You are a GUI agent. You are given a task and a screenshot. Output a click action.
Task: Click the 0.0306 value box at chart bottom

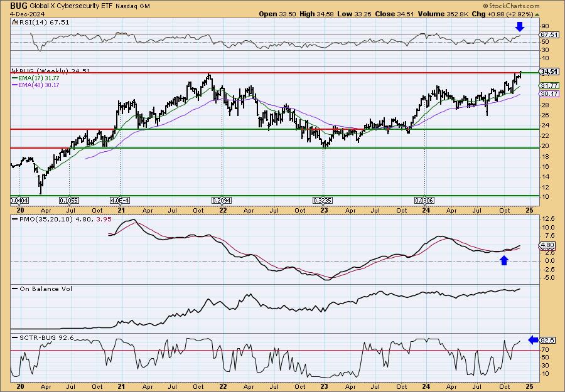[424, 201]
